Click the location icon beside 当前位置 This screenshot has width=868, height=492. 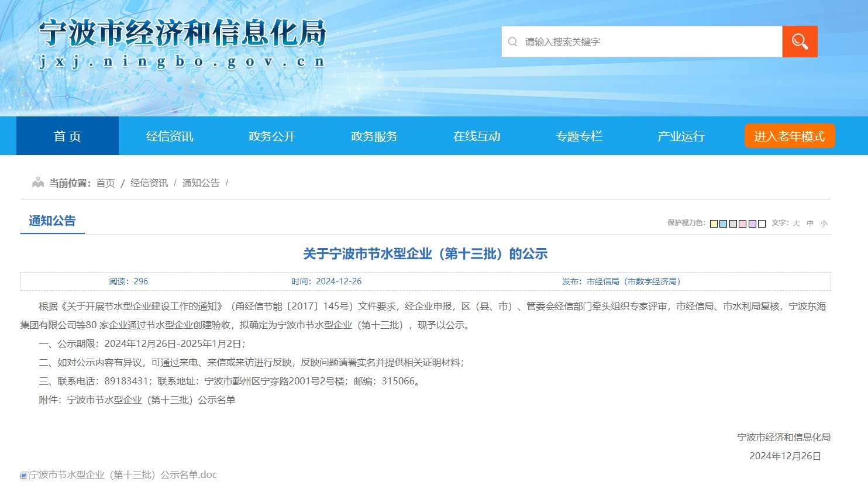coord(38,183)
